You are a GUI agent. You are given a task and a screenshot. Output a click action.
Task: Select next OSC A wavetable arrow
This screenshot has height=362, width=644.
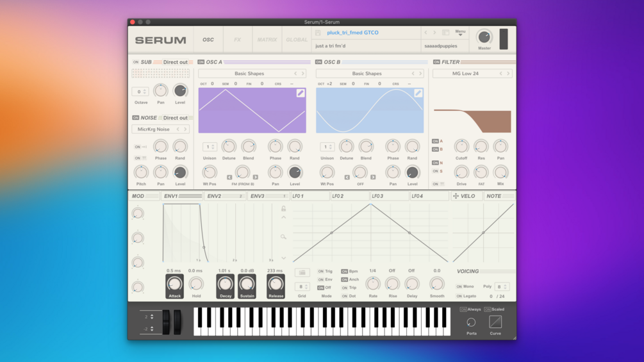click(x=303, y=74)
